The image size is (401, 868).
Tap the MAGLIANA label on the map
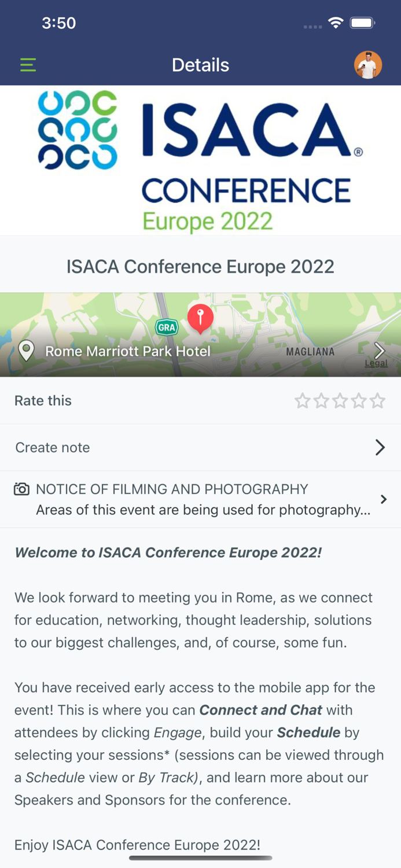[x=311, y=351]
